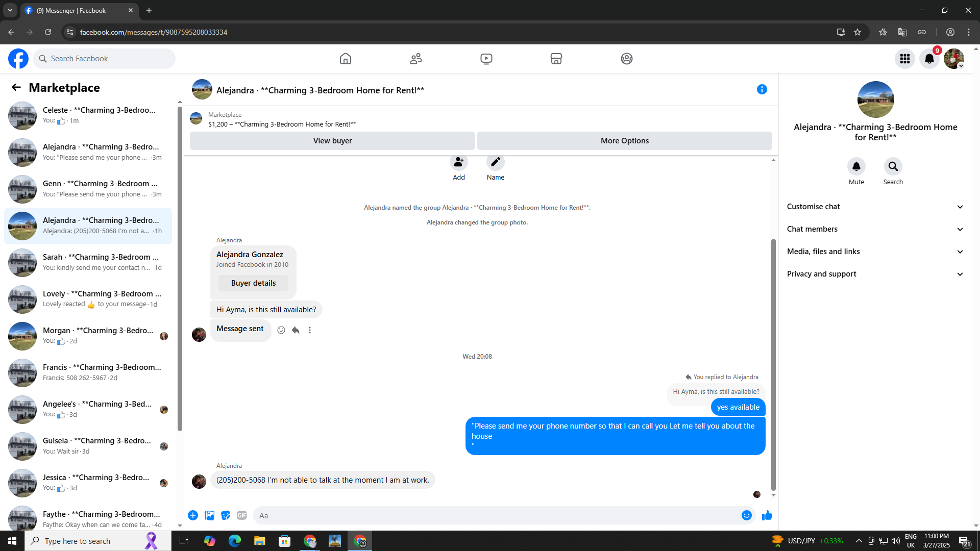Click the Search Facebook field

point(104,59)
